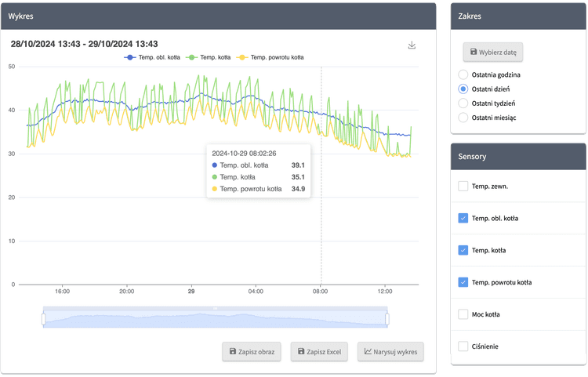Uncheck Temp. kotła sensor checkbox
This screenshot has width=588, height=377.
pos(463,251)
